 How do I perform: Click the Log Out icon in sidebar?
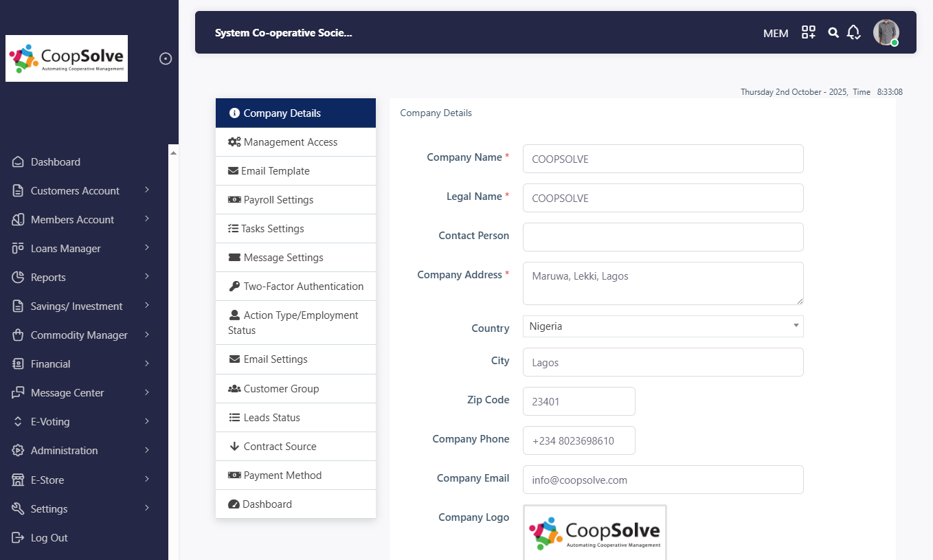pos(18,538)
